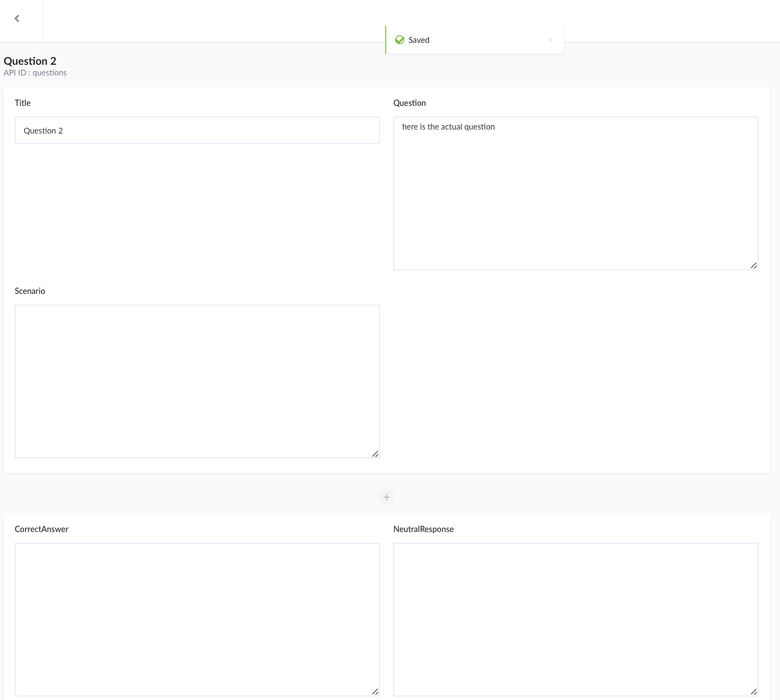Click the 'Title' field label

pos(23,103)
